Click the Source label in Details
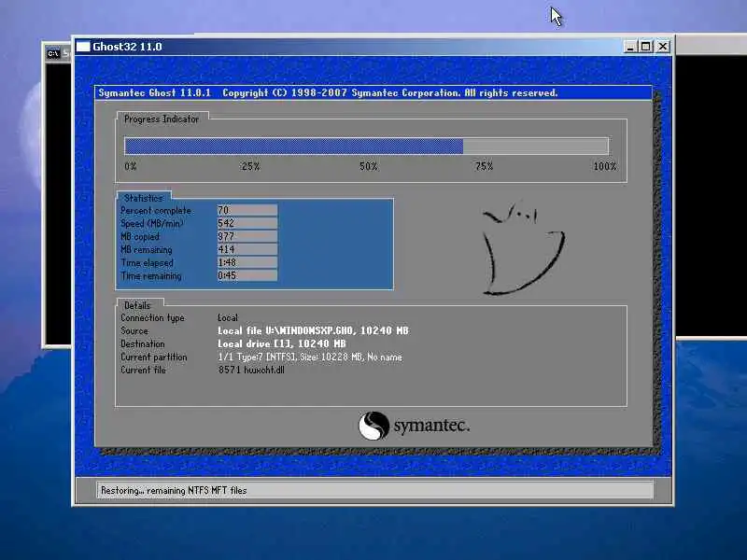The image size is (747, 560). coord(134,330)
